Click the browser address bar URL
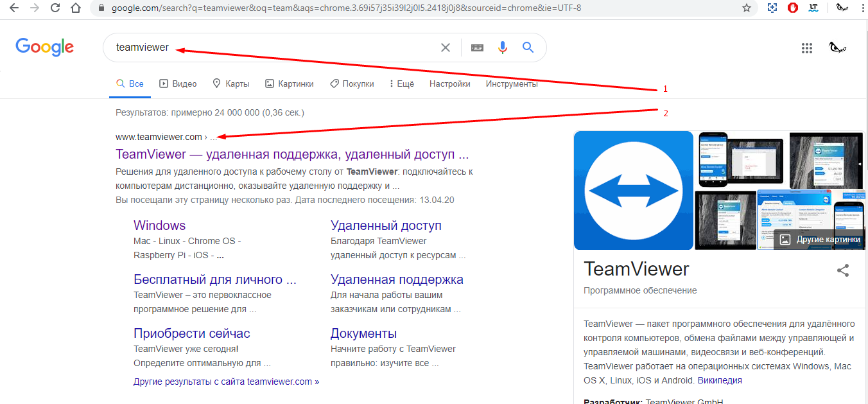Screen dimensions: 868x404 click(347, 8)
